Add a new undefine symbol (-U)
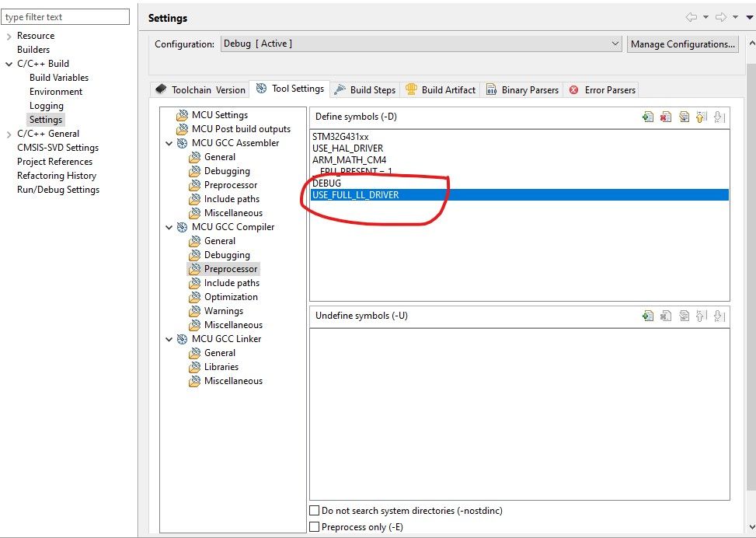The height and width of the screenshot is (538, 756). (648, 316)
